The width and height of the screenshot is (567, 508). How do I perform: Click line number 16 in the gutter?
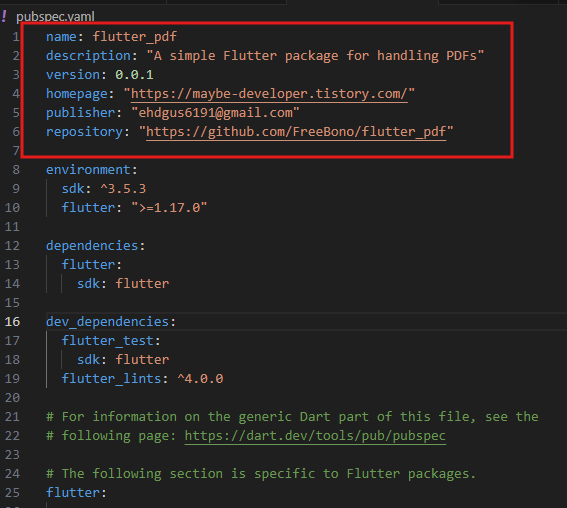(12, 321)
